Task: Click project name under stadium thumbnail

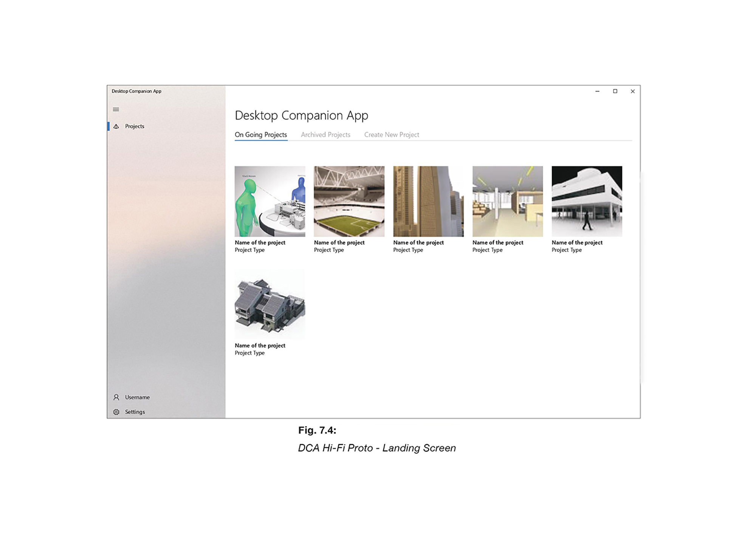Action: click(339, 242)
